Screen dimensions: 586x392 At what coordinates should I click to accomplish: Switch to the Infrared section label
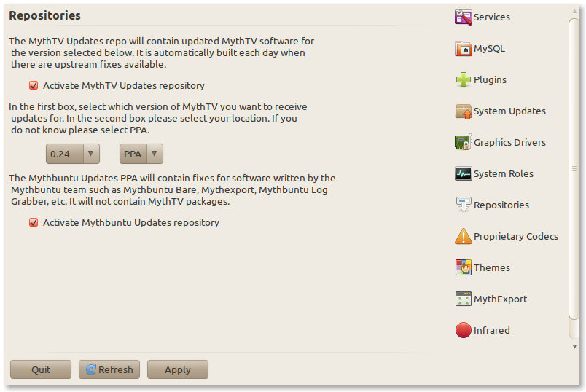pyautogui.click(x=491, y=331)
